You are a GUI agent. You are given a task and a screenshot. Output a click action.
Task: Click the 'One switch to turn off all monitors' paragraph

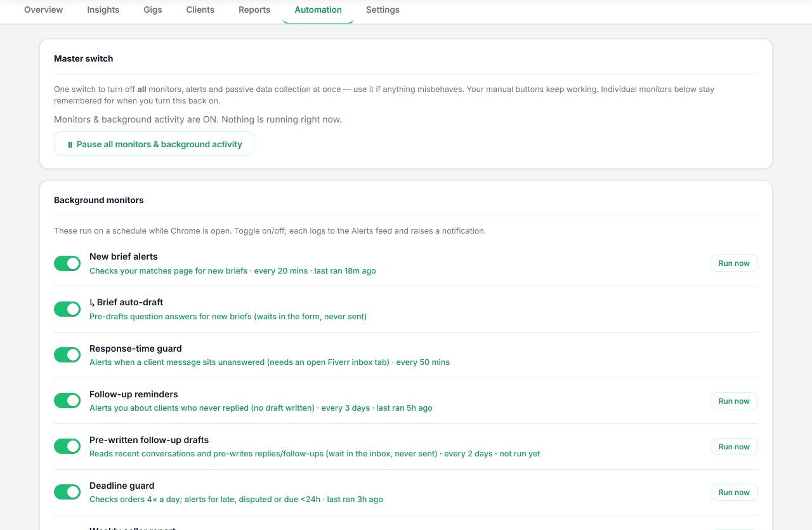click(x=384, y=95)
